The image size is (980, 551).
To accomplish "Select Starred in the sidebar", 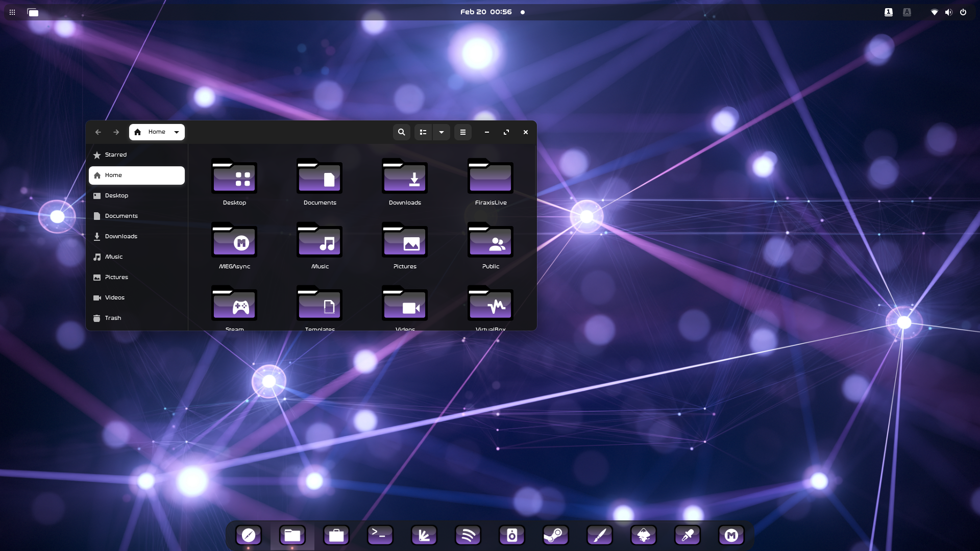I will click(137, 155).
